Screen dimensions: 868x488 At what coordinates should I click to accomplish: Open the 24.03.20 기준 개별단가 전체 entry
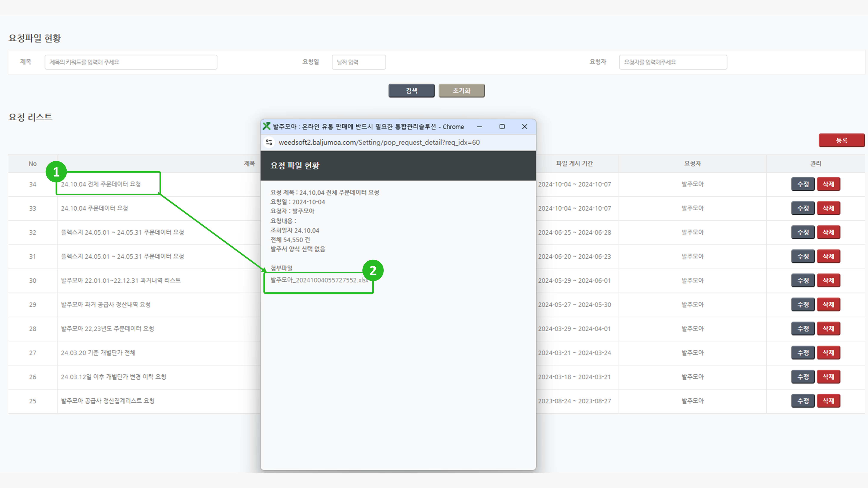click(x=98, y=353)
